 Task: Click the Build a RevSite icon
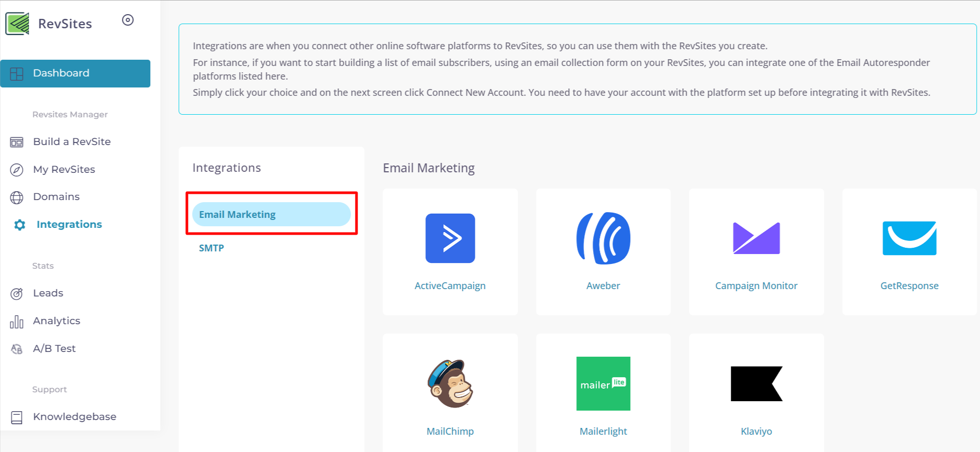pos(17,142)
